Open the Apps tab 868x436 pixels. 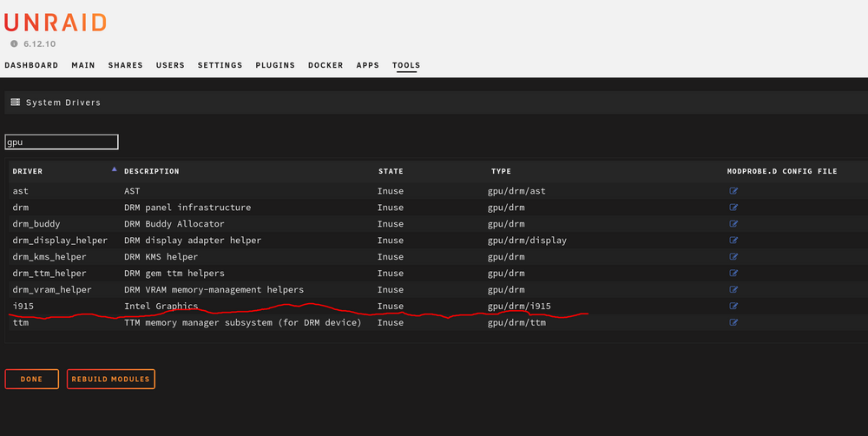[367, 65]
